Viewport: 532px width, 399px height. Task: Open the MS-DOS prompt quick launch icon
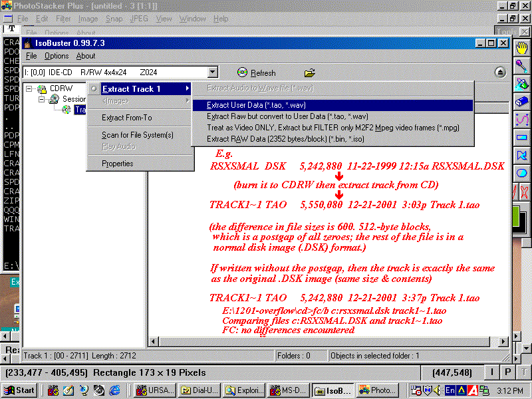[x=53, y=390]
